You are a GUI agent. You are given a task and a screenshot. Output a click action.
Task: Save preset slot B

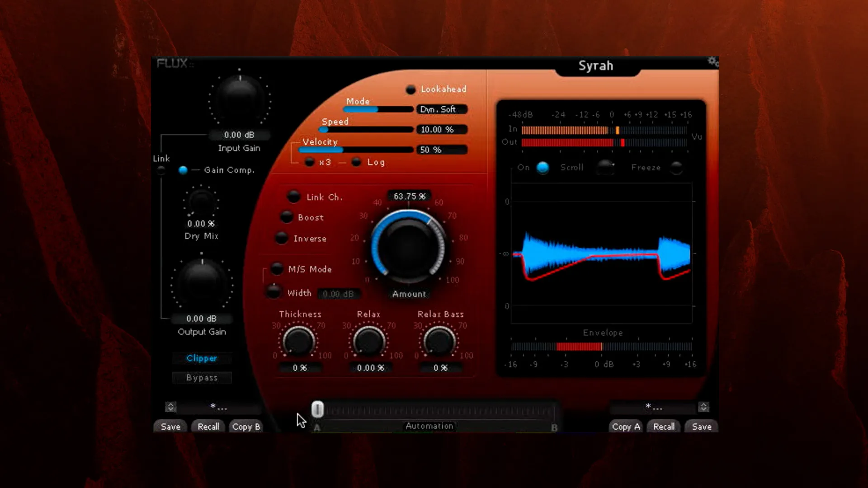[702, 427]
